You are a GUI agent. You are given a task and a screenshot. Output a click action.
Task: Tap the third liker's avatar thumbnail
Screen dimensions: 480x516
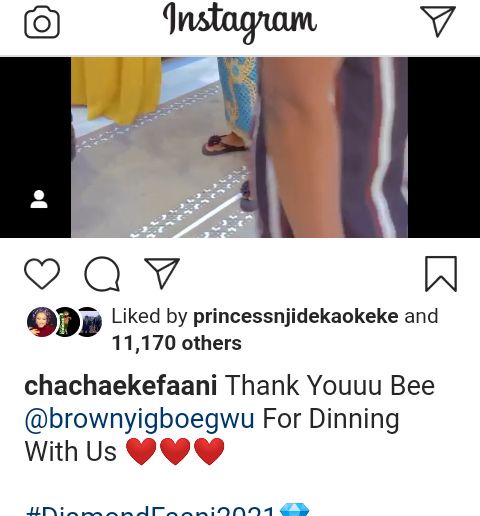click(x=89, y=322)
